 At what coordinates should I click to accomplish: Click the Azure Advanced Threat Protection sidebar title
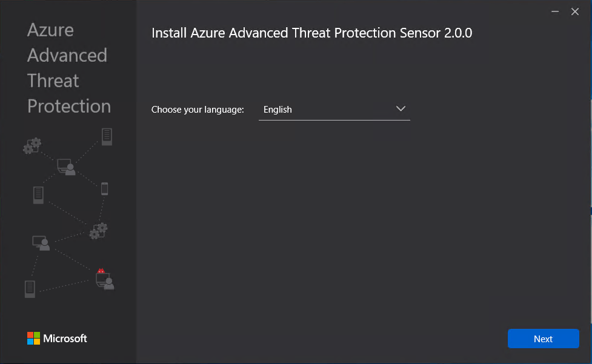point(68,68)
